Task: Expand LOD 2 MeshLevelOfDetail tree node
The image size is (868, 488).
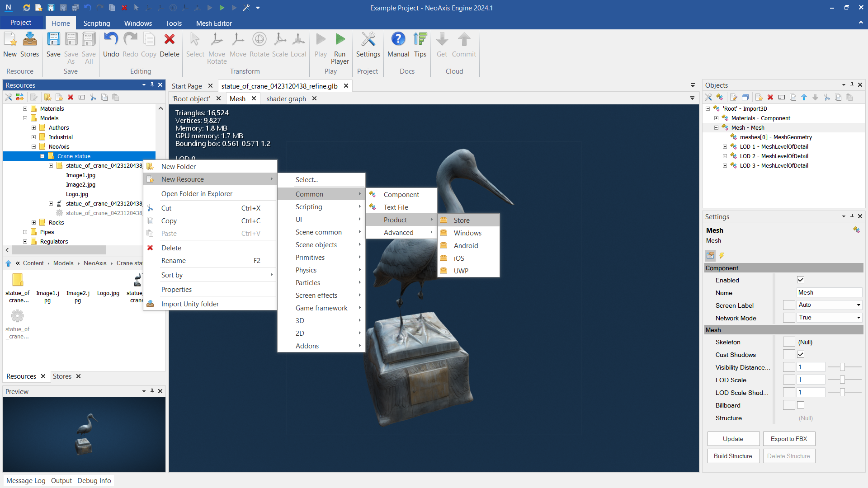Action: coord(725,156)
